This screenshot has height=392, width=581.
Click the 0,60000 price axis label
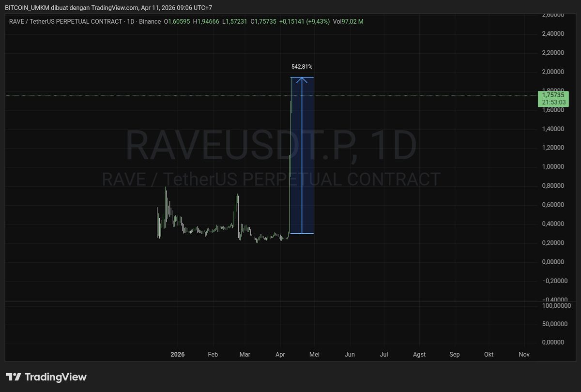[x=553, y=205]
